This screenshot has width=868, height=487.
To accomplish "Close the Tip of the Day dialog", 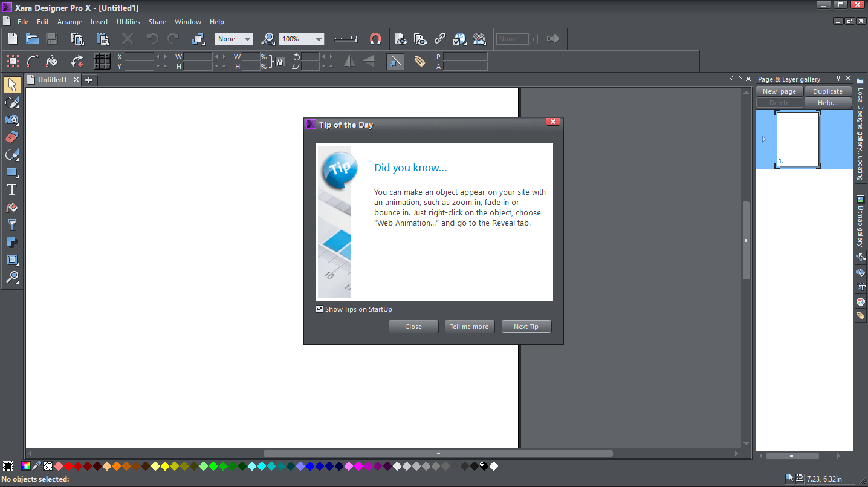I will click(x=552, y=122).
